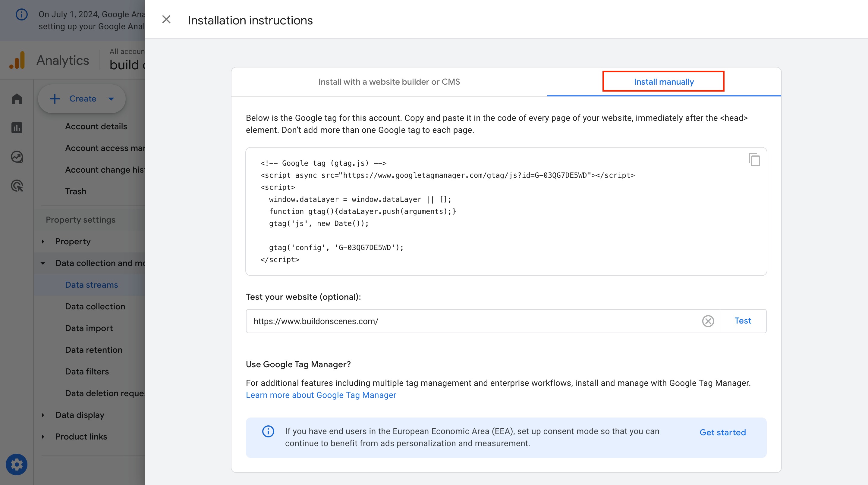The image size is (868, 485).
Task: Select the Install manually tab
Action: click(663, 82)
